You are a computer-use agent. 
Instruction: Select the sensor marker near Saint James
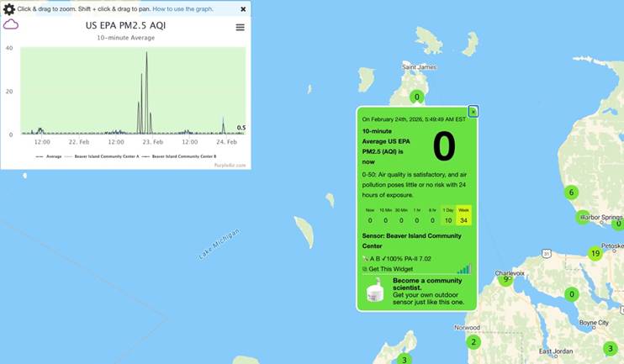[416, 97]
